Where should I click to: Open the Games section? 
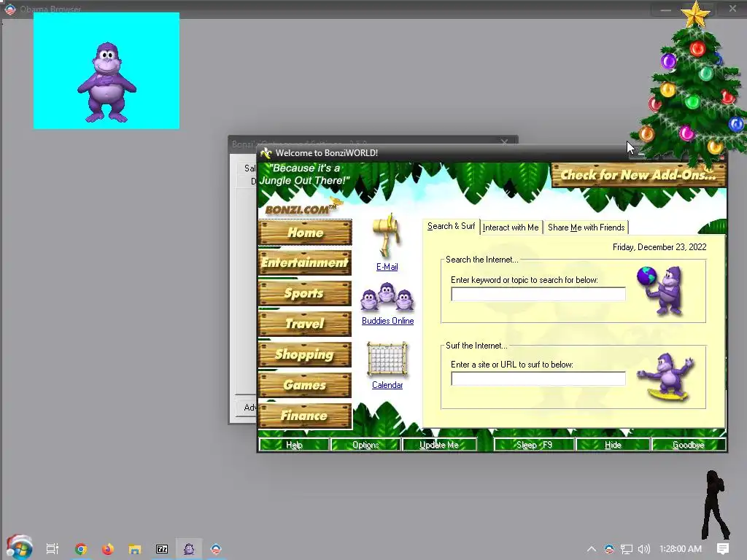305,385
